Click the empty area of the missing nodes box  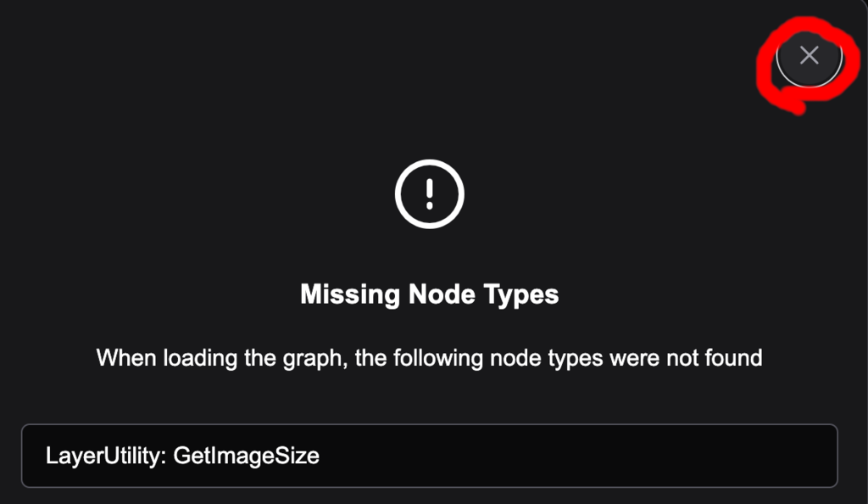(x=576, y=456)
